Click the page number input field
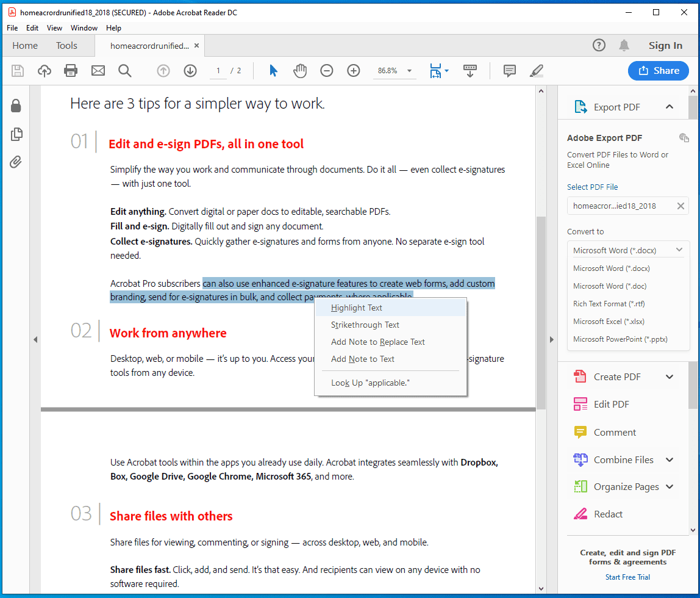 (x=218, y=71)
